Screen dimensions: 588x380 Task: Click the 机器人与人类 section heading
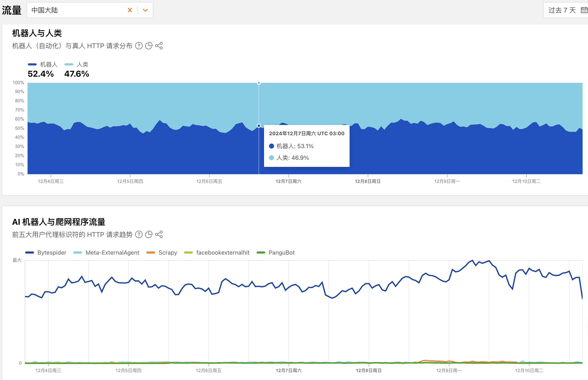tap(37, 33)
